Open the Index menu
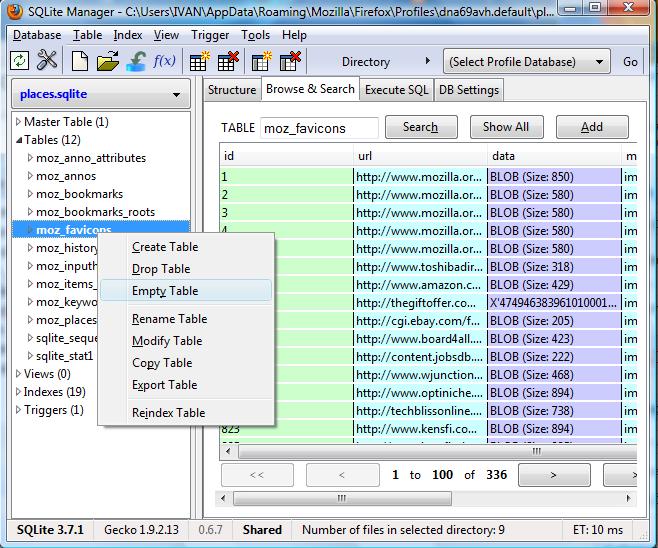658x548 pixels. click(128, 35)
